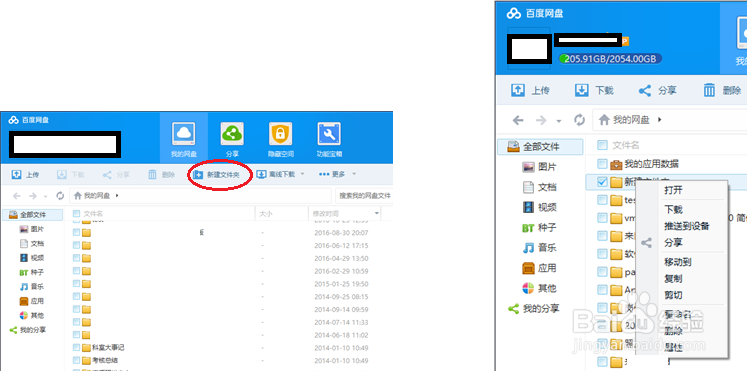Expand 离线下载 dropdown arrow

point(302,174)
